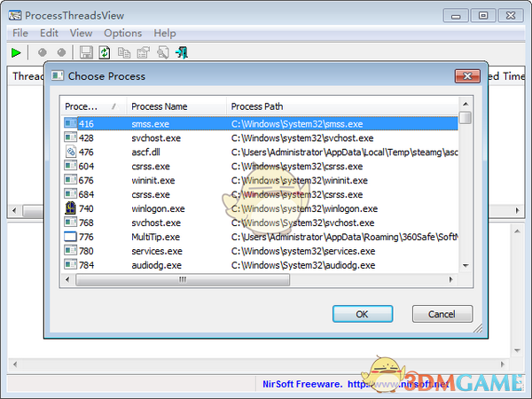Click the refresh toolbar icon
The height and width of the screenshot is (399, 532).
click(x=105, y=52)
